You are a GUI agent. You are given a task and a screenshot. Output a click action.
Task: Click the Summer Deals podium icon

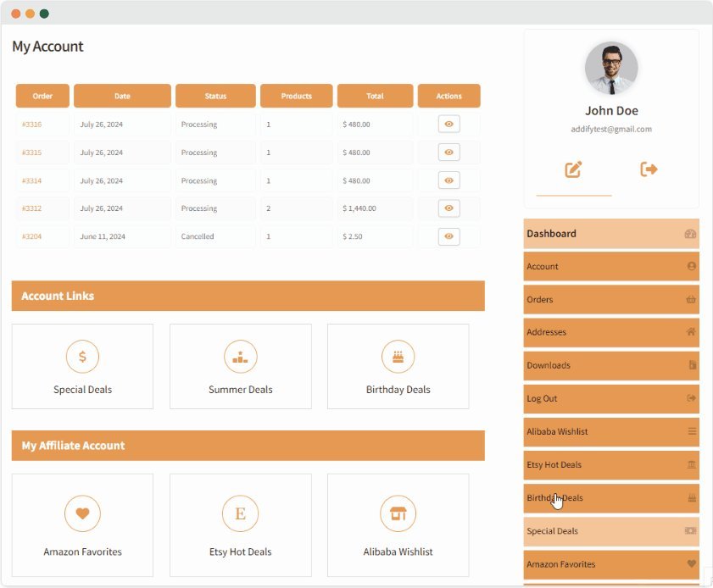point(240,356)
